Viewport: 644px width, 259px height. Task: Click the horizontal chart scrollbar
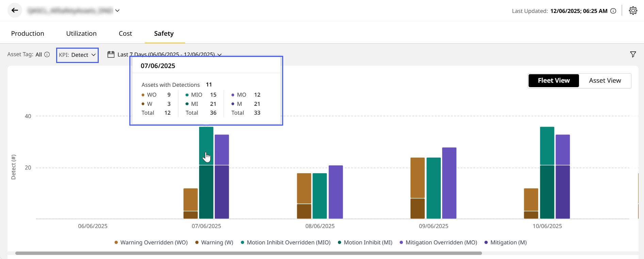(248, 253)
